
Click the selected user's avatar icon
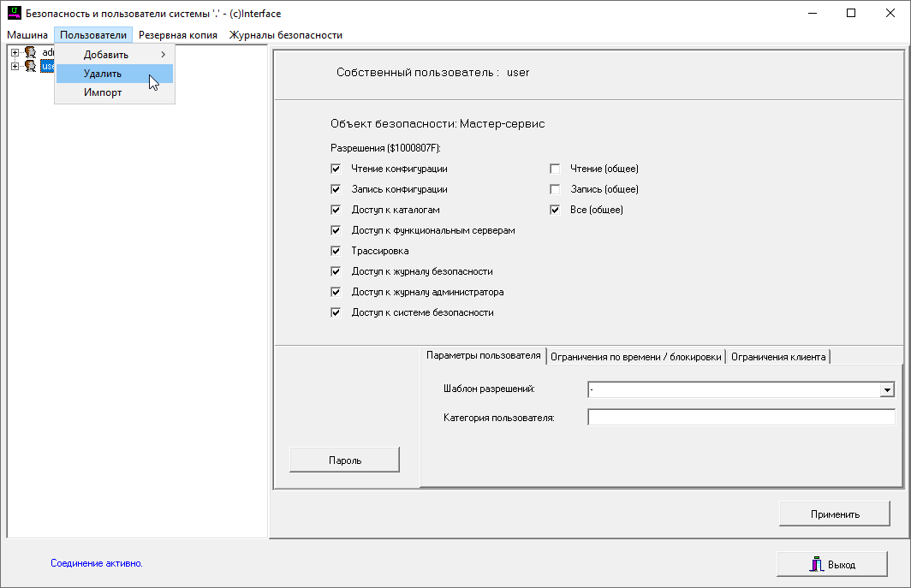pyautogui.click(x=30, y=66)
